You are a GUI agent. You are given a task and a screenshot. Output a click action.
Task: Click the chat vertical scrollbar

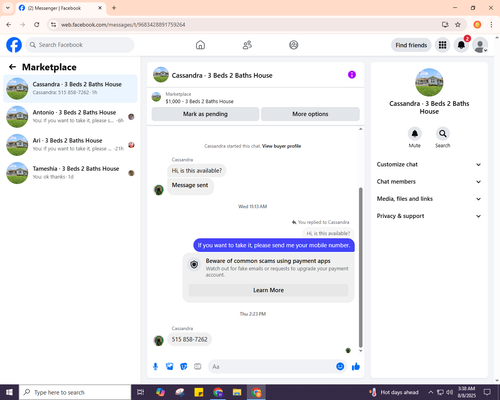tap(360, 267)
